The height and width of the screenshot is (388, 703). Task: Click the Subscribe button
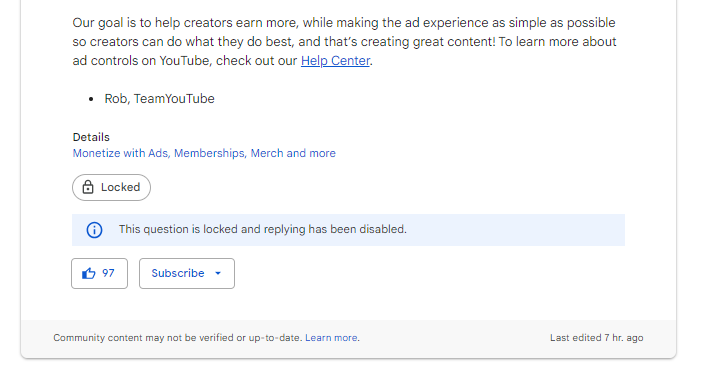pos(187,273)
